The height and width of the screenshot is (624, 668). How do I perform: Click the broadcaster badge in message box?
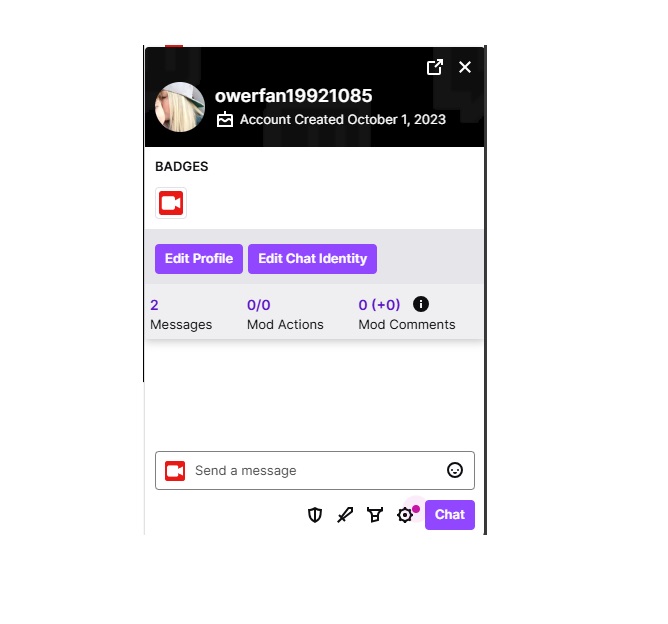click(x=175, y=471)
